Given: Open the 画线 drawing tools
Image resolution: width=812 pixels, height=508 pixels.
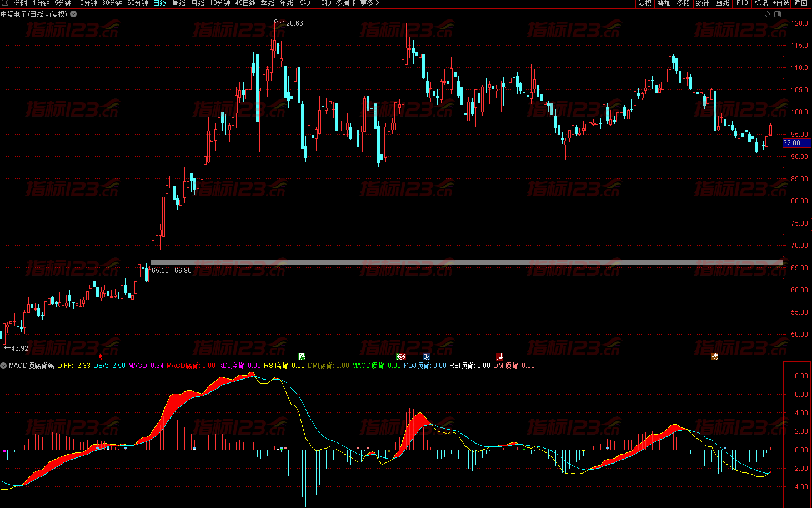Looking at the screenshot, I should point(722,3).
